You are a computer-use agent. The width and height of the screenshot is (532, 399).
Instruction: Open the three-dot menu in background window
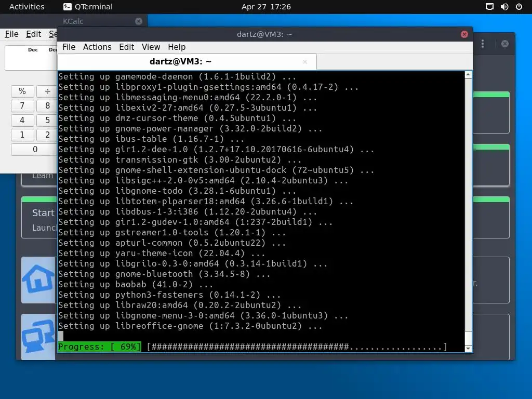pos(483,44)
